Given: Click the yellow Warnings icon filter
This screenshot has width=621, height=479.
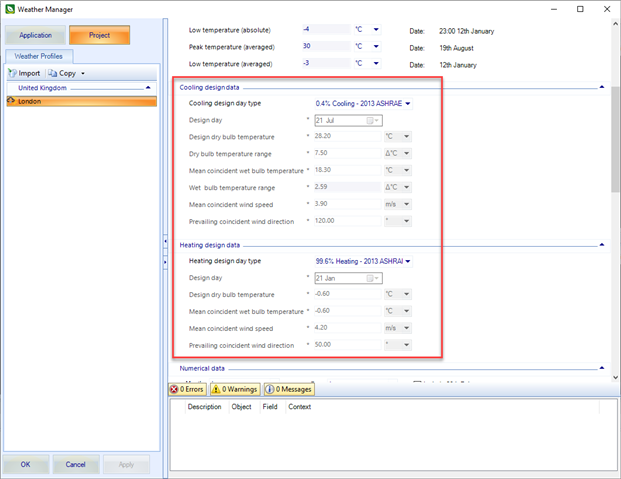Looking at the screenshot, I should 216,389.
